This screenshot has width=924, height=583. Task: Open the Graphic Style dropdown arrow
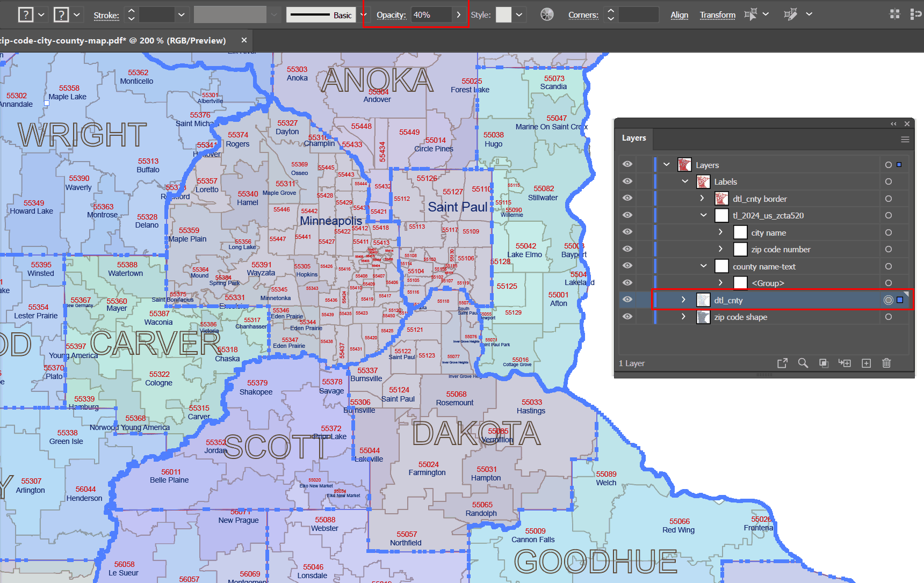[x=519, y=14]
